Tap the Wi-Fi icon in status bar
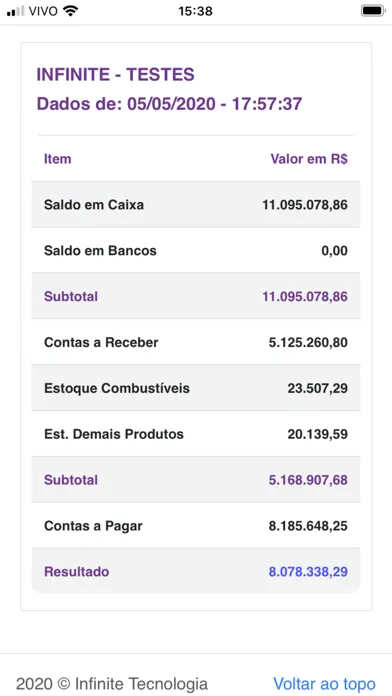The image size is (392, 696). coord(70,11)
